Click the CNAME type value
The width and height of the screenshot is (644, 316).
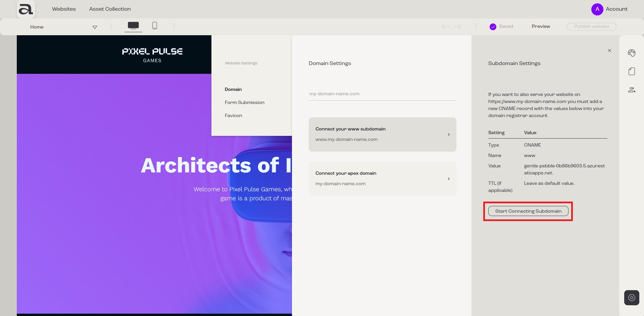pos(532,145)
